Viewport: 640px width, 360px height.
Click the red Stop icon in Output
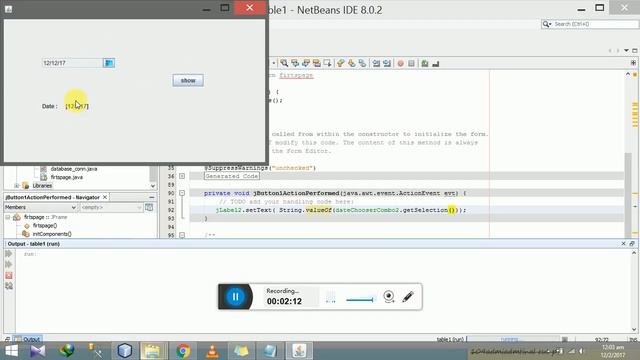click(x=9, y=276)
